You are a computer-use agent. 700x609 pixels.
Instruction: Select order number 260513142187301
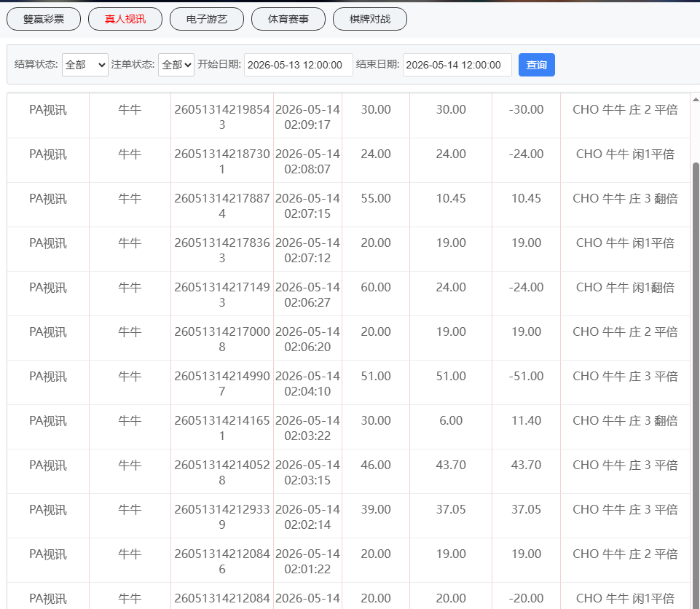[222, 162]
